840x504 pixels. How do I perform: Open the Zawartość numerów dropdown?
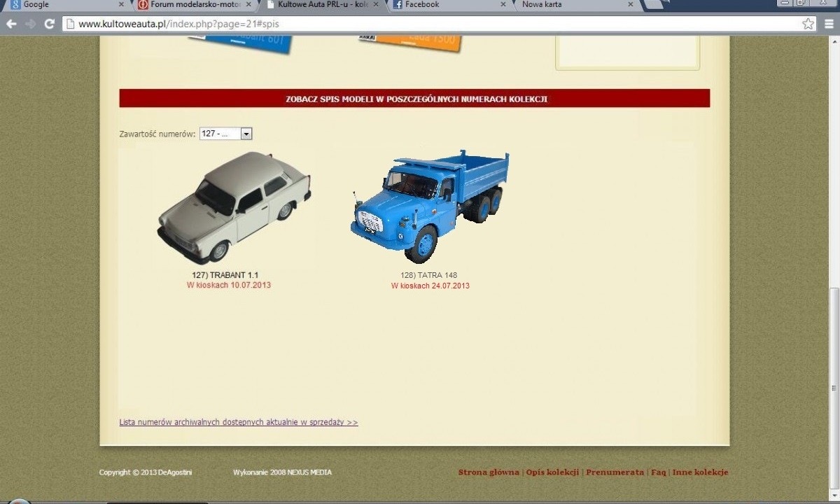point(225,134)
